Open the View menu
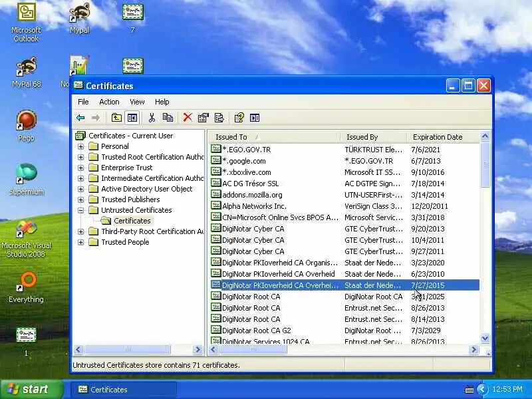 pyautogui.click(x=137, y=102)
